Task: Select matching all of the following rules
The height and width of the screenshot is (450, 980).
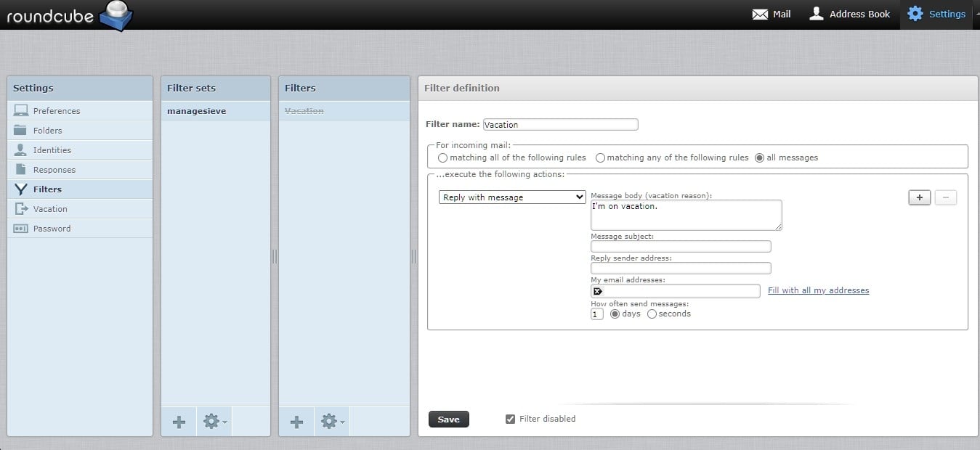Action: pos(443,157)
